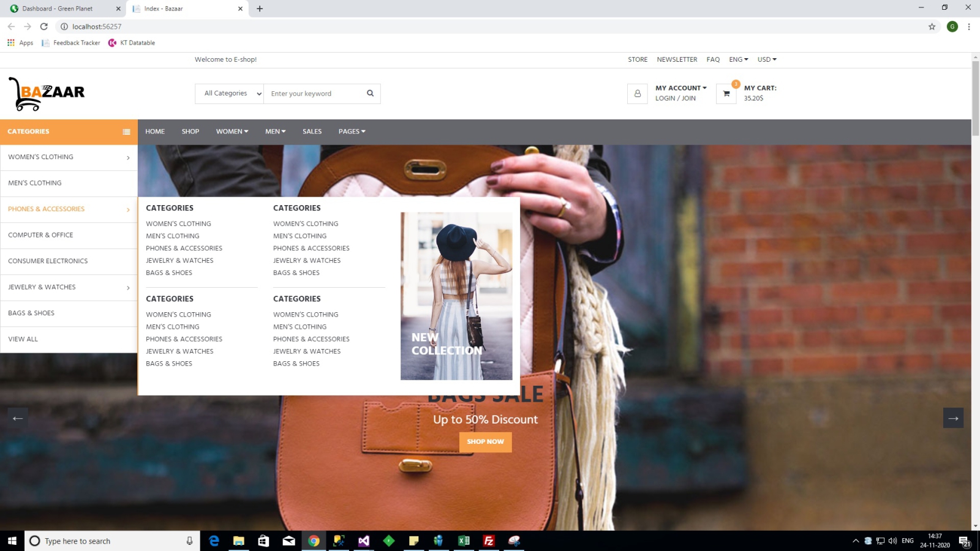Open the shopping cart icon

[x=726, y=94]
